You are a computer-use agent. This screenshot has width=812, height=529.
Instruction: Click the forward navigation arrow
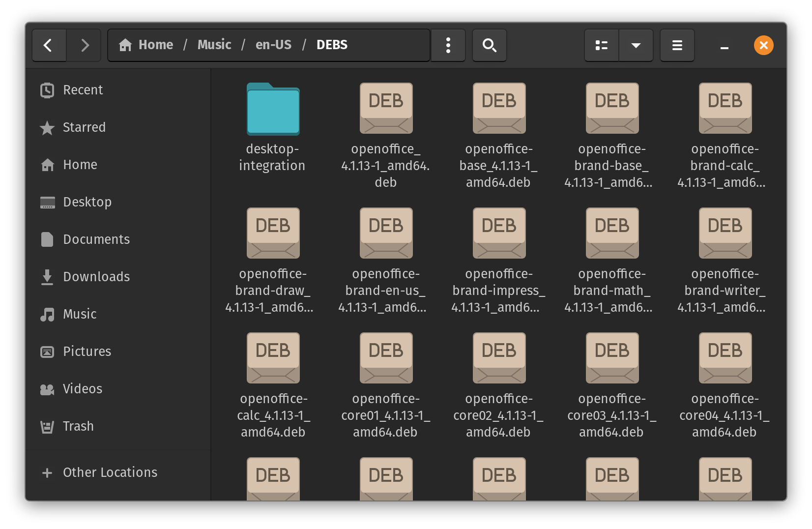[x=85, y=45]
